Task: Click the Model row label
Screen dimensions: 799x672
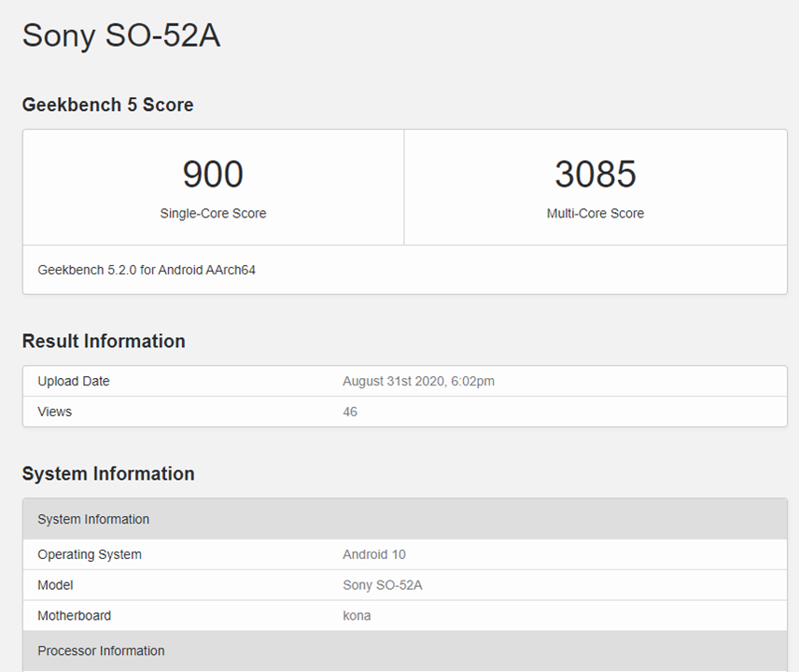Action: tap(55, 585)
